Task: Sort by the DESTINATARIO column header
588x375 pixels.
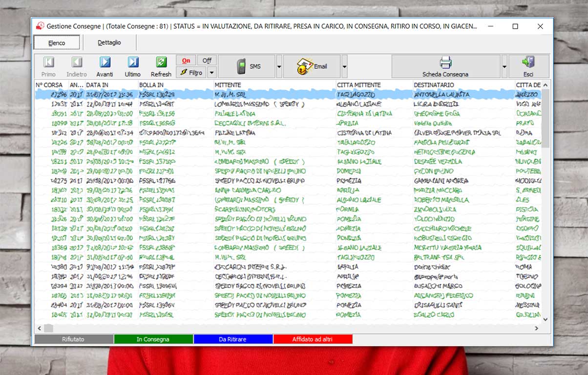Action: click(463, 85)
